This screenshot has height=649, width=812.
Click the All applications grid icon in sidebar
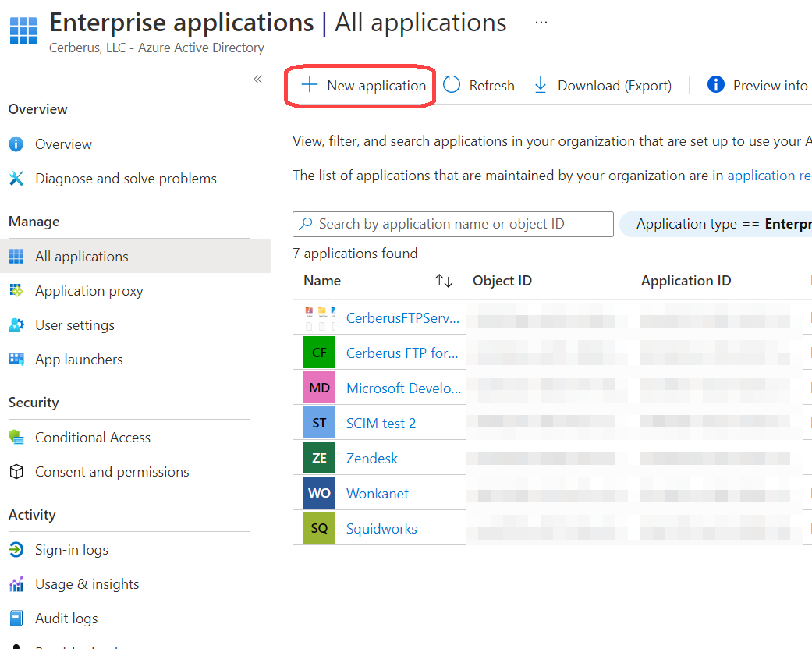tap(16, 256)
